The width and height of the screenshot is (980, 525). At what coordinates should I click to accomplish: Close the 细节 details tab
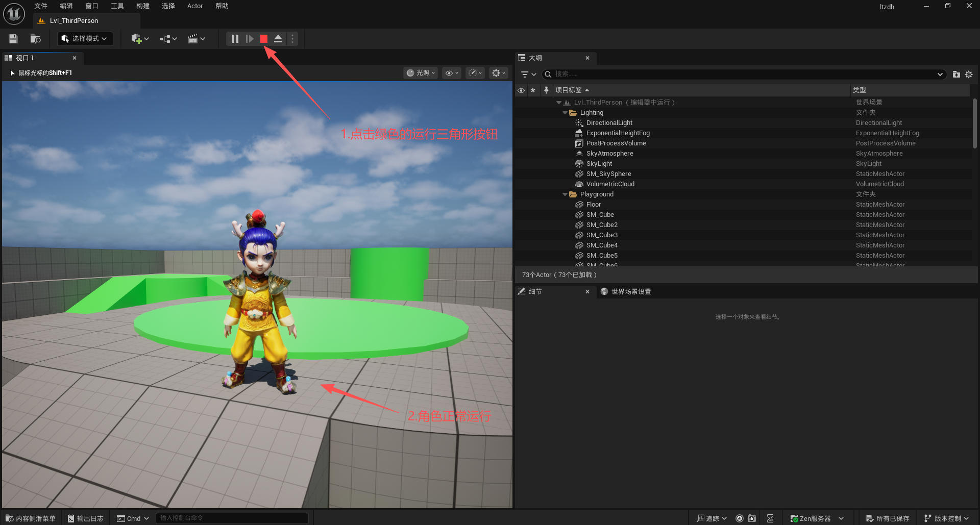coord(587,292)
